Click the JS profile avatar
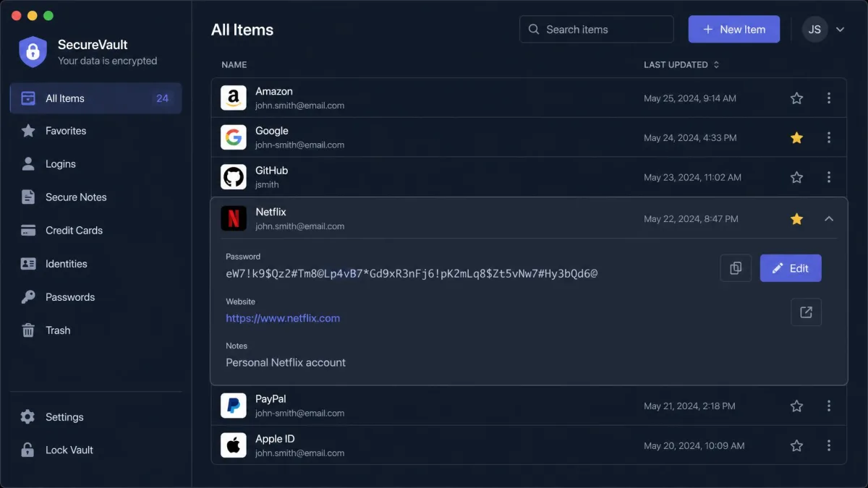 (814, 30)
